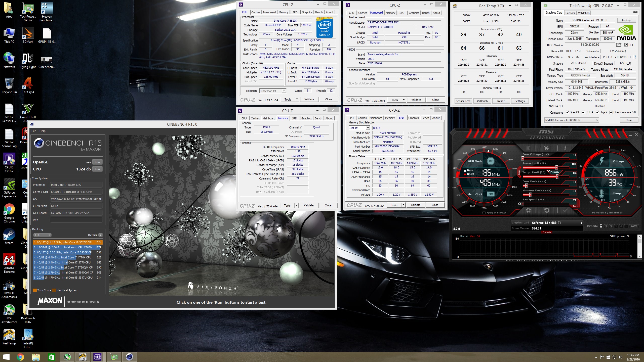The width and height of the screenshot is (644, 362).
Task: Click the Info input field in Cinebench
Action: point(76,220)
